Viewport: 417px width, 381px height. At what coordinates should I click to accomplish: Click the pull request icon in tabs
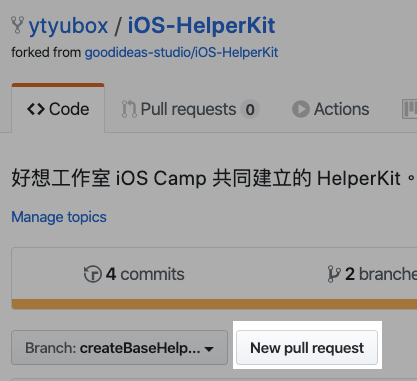(129, 109)
